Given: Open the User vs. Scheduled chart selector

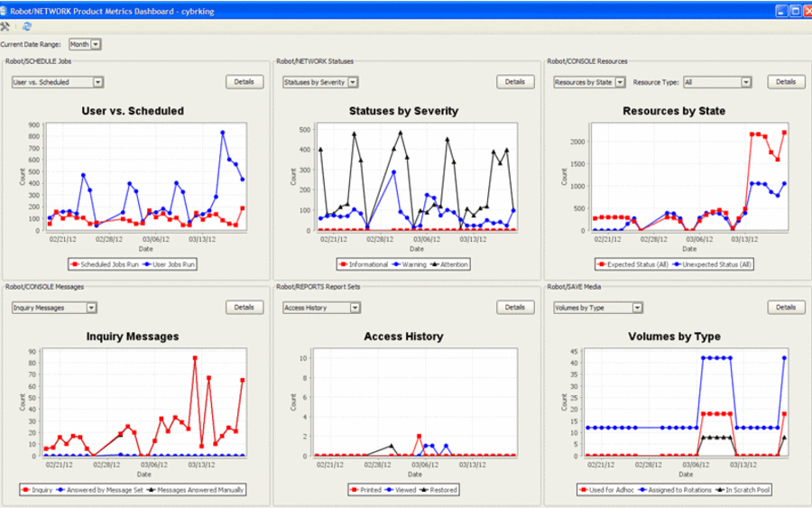Looking at the screenshot, I should coord(58,82).
